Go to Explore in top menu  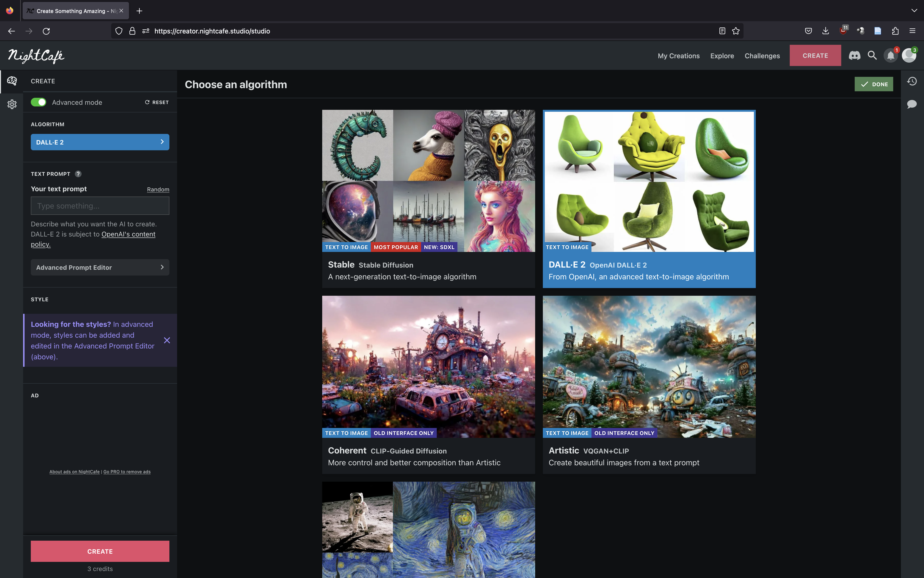click(x=722, y=56)
